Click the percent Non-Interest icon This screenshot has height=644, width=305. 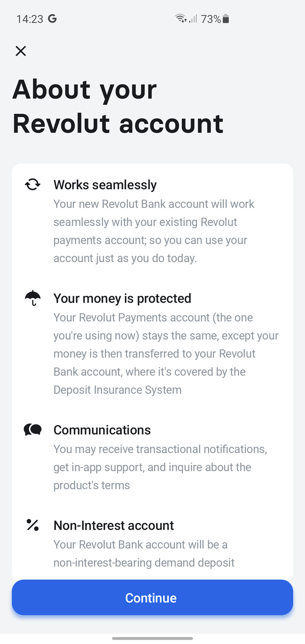coord(33,525)
